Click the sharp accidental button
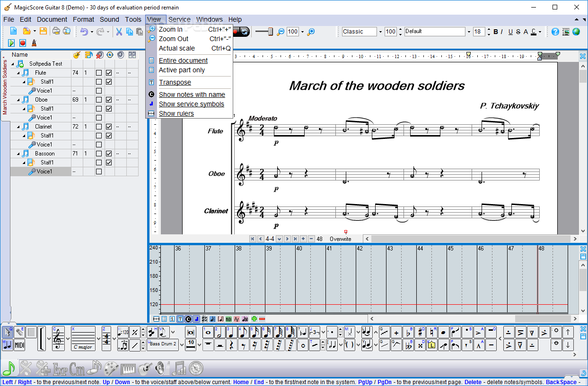Viewport: 588px width, 386px height. click(420, 332)
